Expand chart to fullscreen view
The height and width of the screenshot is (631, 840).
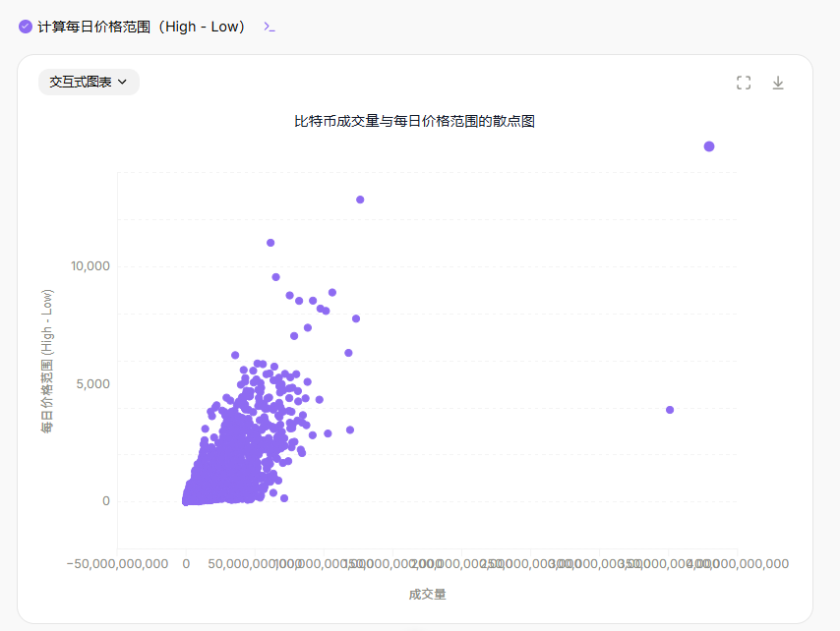[744, 83]
